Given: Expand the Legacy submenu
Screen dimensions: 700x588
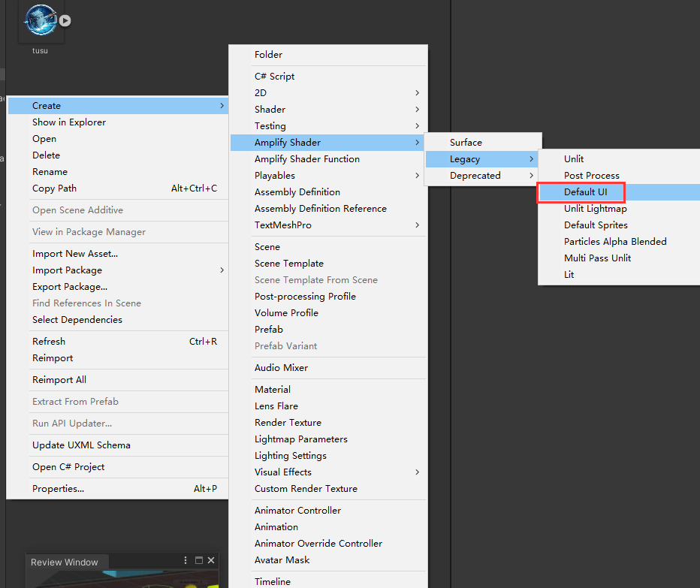Looking at the screenshot, I should click(483, 159).
